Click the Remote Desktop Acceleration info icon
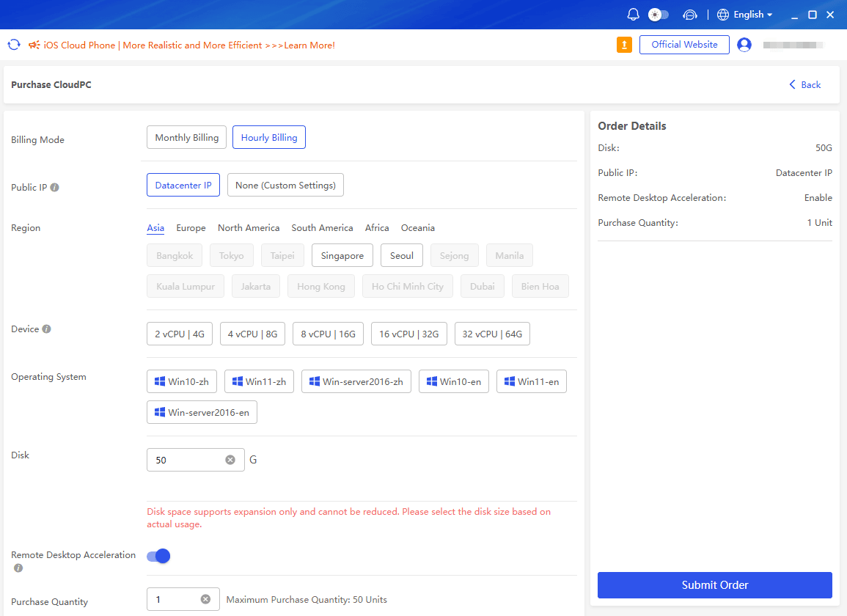The height and width of the screenshot is (616, 847). pos(18,568)
